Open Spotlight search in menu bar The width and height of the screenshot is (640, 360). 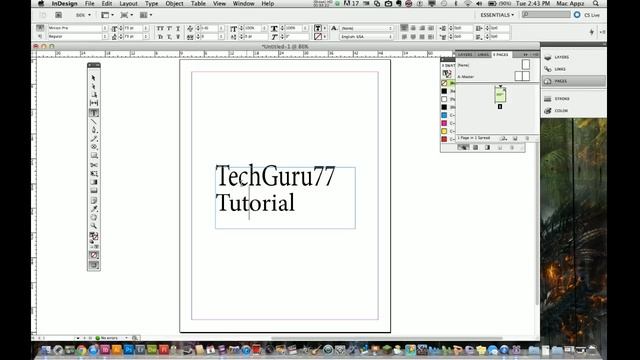tap(596, 4)
